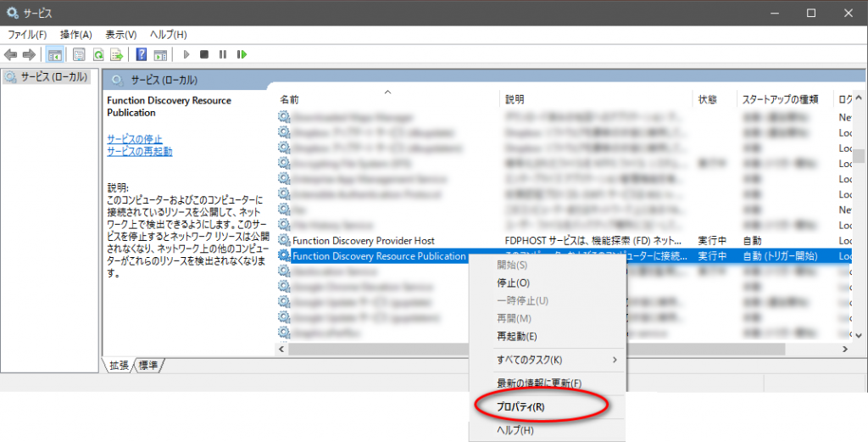Select サービス (ローカル) in the left tree
868x442 pixels.
pyautogui.click(x=47, y=77)
